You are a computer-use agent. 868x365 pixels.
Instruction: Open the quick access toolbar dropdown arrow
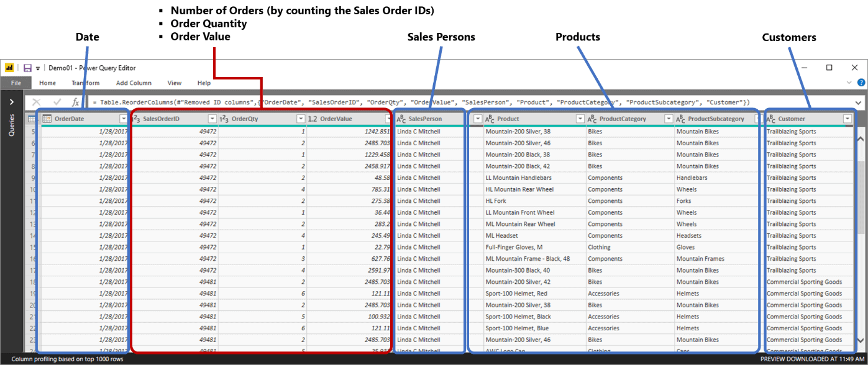[x=38, y=68]
